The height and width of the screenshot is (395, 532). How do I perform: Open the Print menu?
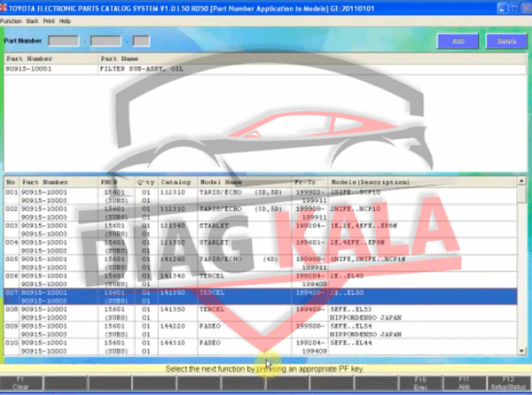[49, 21]
